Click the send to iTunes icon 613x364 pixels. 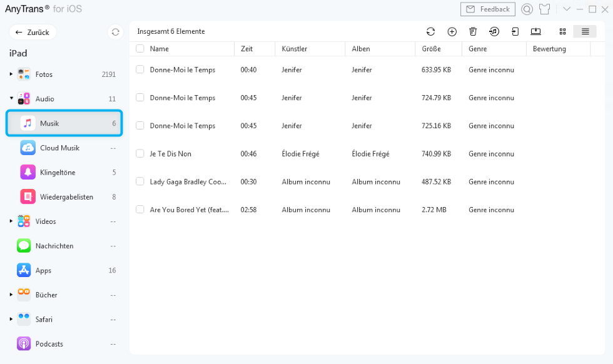tap(494, 31)
